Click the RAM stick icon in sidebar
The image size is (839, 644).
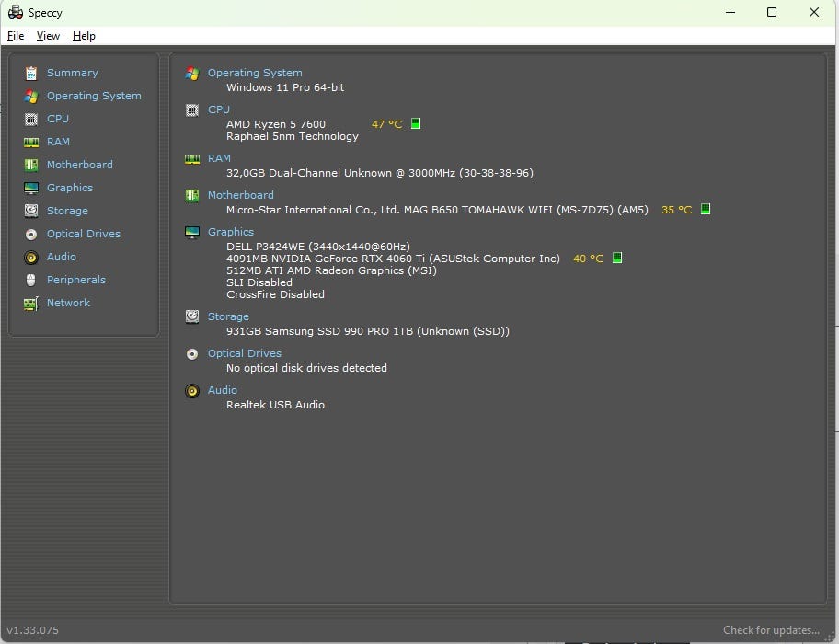click(31, 142)
